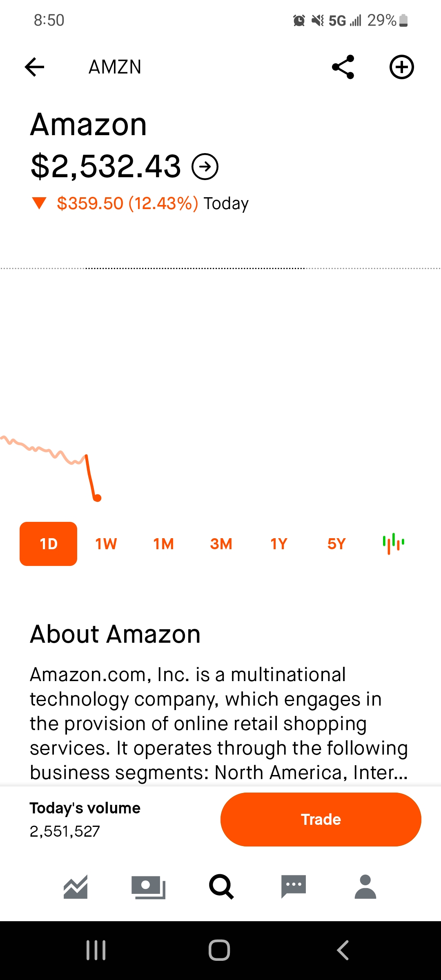
Task: Open price details arrow beside $2,532.43
Action: (x=205, y=167)
